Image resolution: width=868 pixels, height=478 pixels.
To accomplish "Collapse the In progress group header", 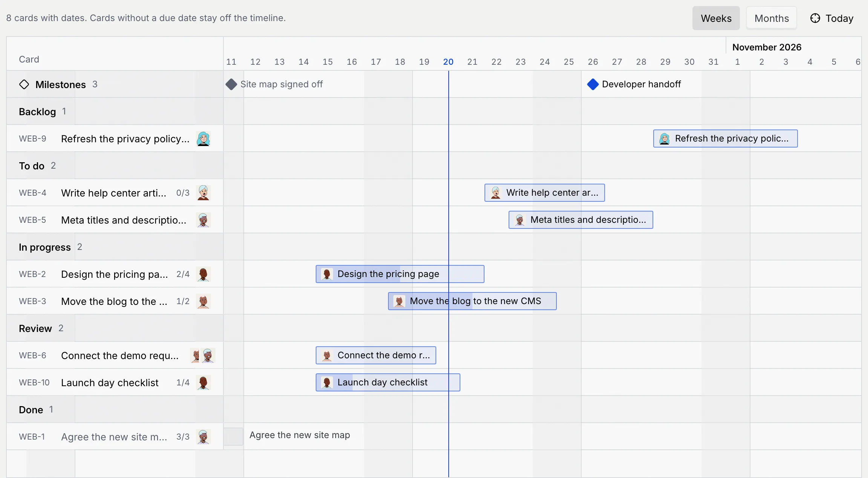I will pyautogui.click(x=115, y=247).
